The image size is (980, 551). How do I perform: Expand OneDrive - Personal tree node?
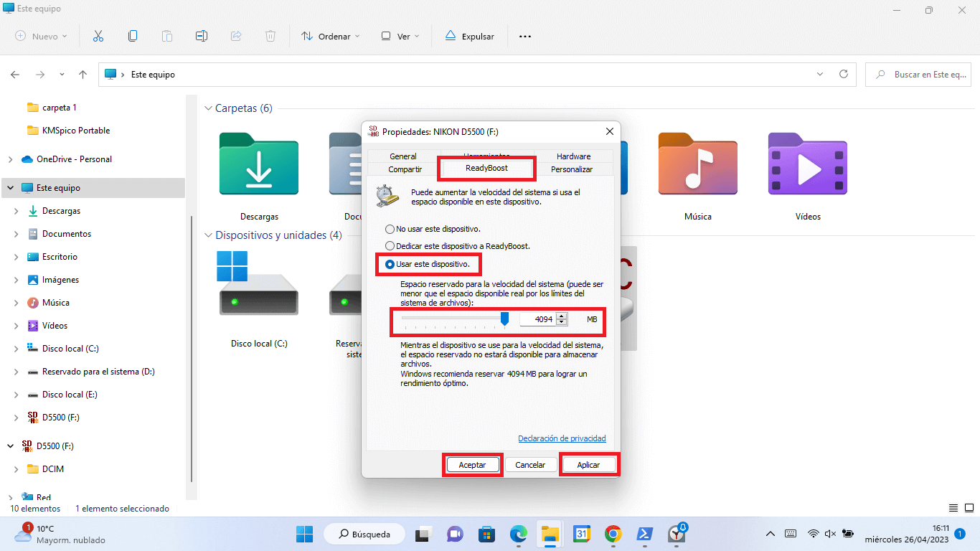[x=10, y=159]
